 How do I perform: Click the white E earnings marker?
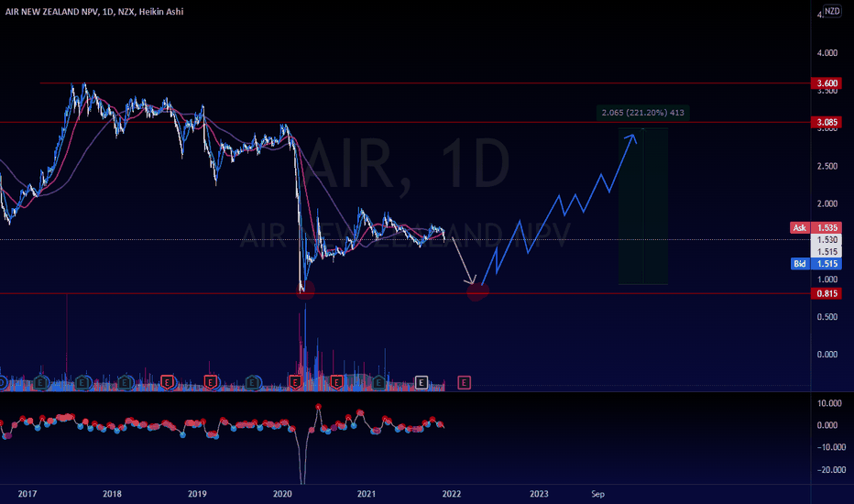click(x=421, y=383)
